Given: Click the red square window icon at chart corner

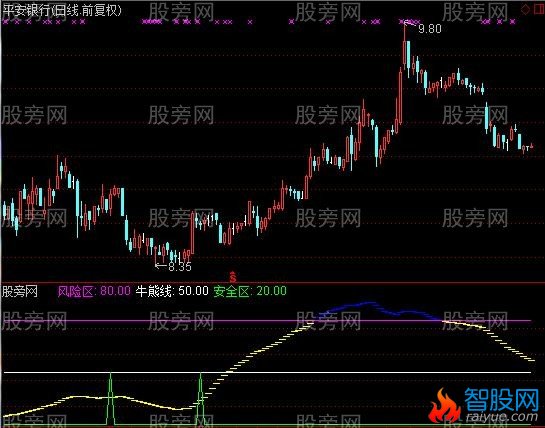Looking at the screenshot, I should pos(539,9).
